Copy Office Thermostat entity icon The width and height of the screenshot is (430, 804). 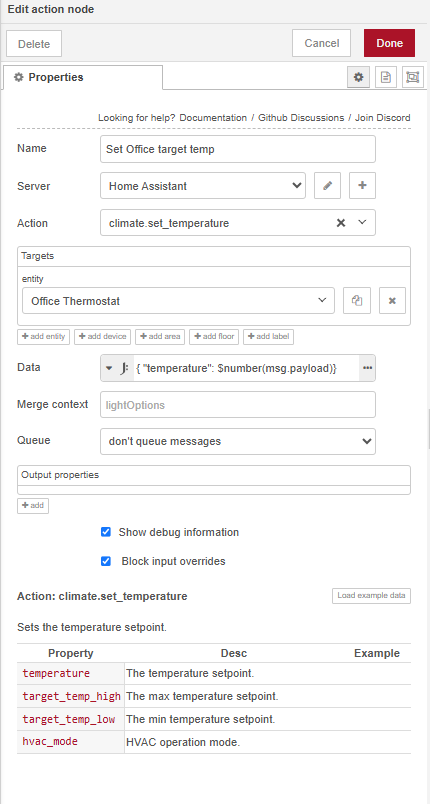(357, 300)
